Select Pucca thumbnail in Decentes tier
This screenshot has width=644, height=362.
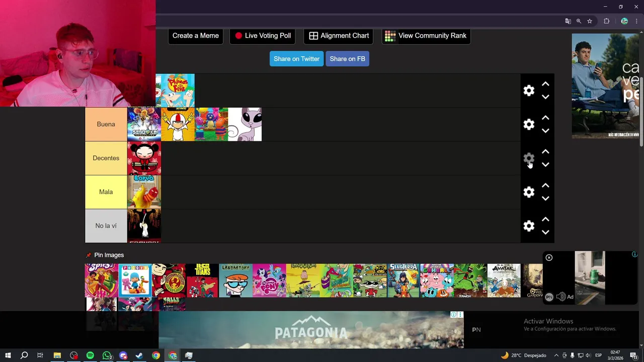(x=144, y=158)
